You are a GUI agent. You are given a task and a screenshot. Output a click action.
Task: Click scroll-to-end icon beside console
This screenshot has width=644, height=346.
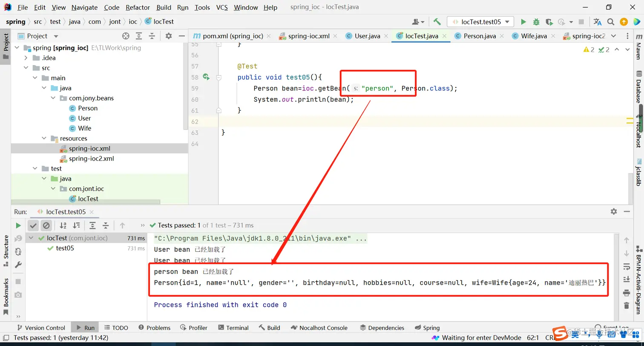point(626,280)
